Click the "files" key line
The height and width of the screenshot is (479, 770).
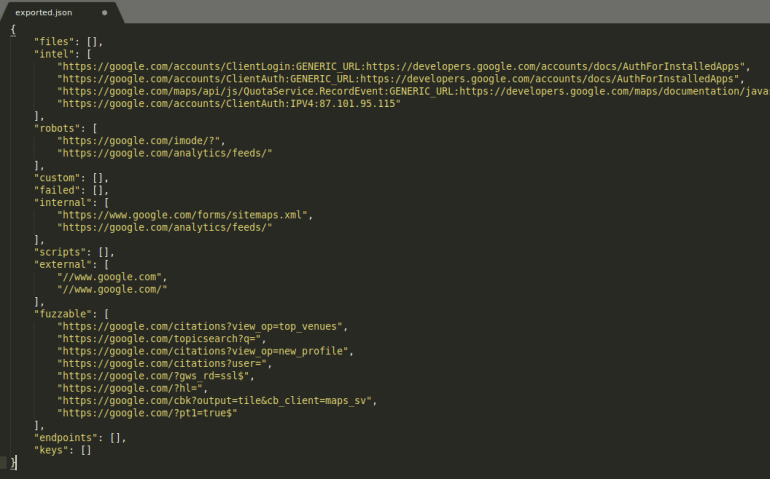(x=68, y=42)
